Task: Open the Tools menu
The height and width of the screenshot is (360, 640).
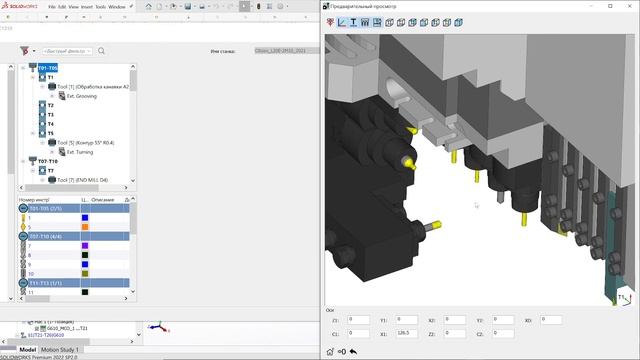Action: tap(100, 7)
